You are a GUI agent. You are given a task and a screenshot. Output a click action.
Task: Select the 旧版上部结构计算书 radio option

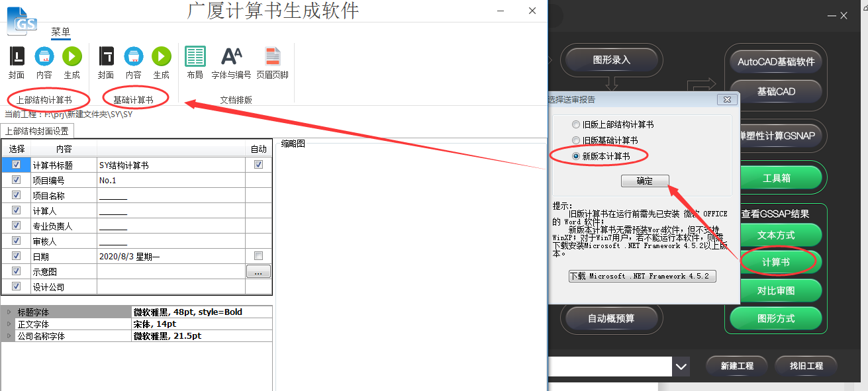click(575, 124)
